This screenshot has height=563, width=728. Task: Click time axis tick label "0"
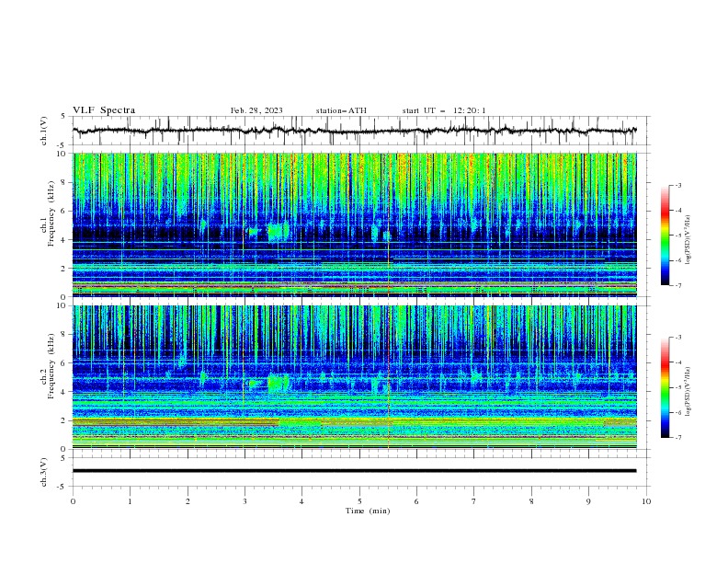click(73, 501)
